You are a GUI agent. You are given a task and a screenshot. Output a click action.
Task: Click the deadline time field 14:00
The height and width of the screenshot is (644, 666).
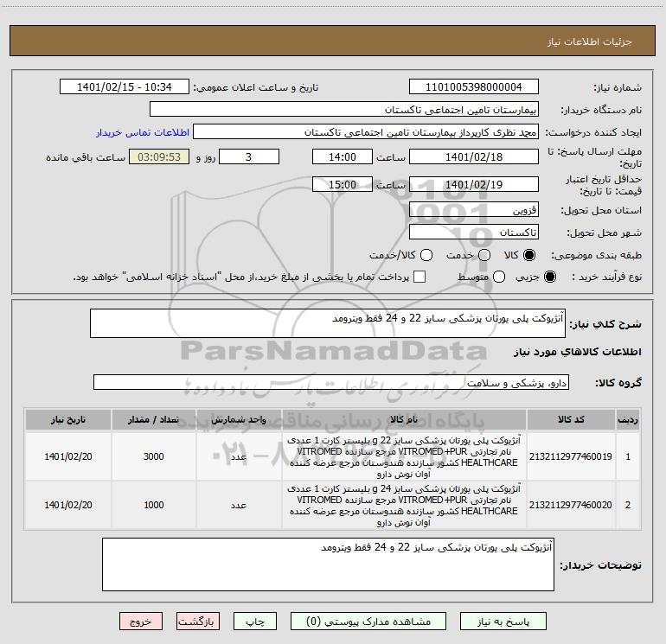[x=343, y=156]
